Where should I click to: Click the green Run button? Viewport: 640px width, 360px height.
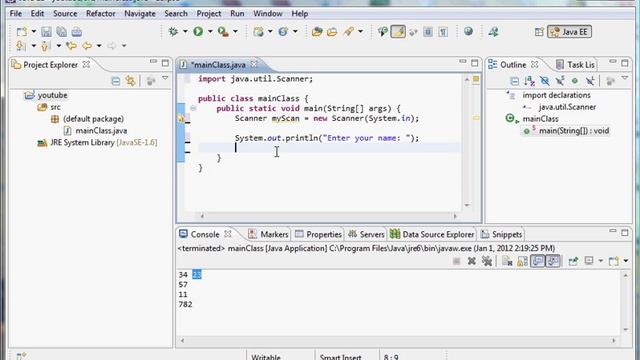[x=198, y=31]
